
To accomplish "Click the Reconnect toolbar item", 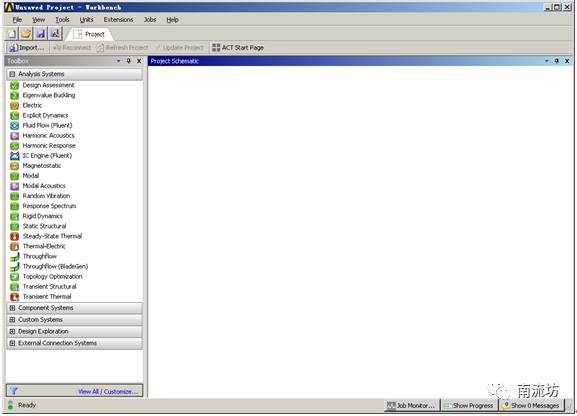I will click(x=72, y=47).
